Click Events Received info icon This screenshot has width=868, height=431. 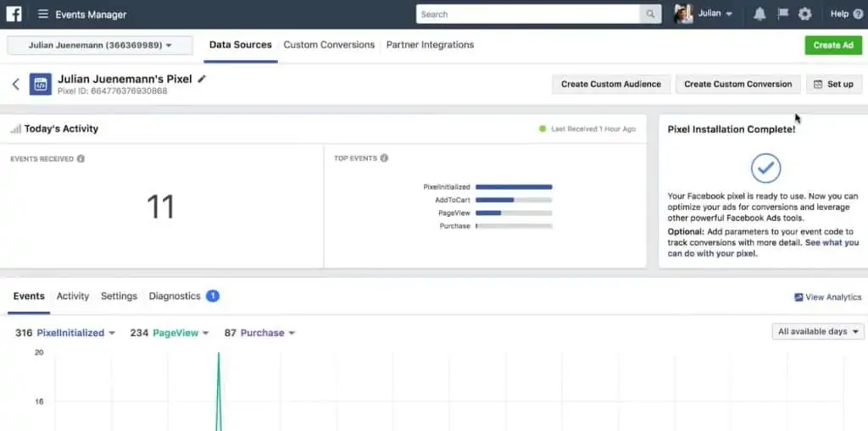tap(81, 159)
